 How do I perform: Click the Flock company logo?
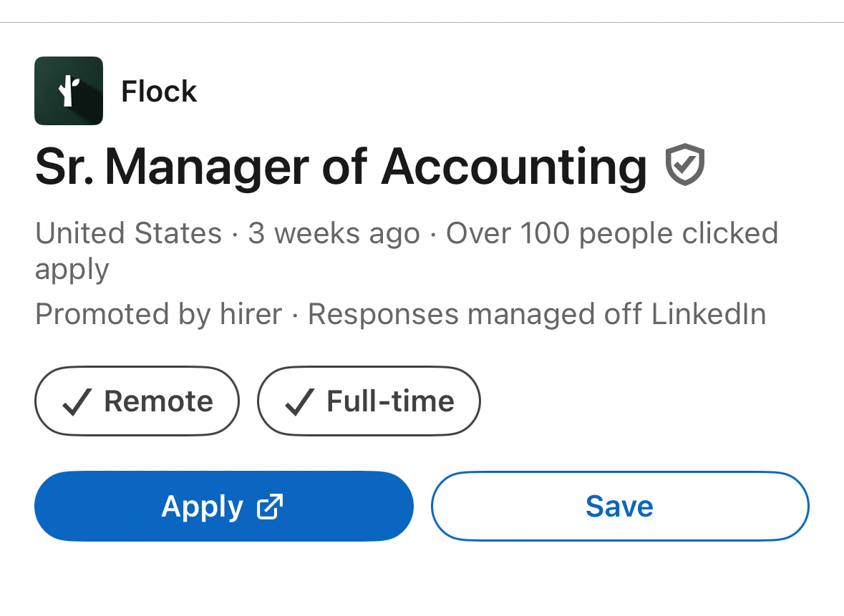pyautogui.click(x=68, y=91)
